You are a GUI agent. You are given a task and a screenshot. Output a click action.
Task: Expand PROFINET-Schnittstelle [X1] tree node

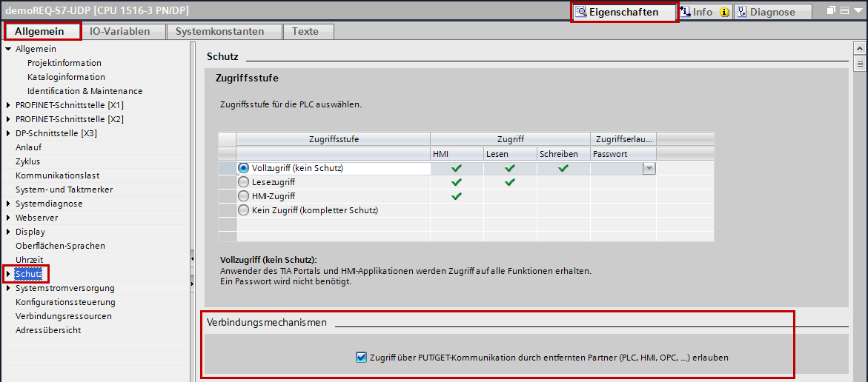tap(8, 105)
